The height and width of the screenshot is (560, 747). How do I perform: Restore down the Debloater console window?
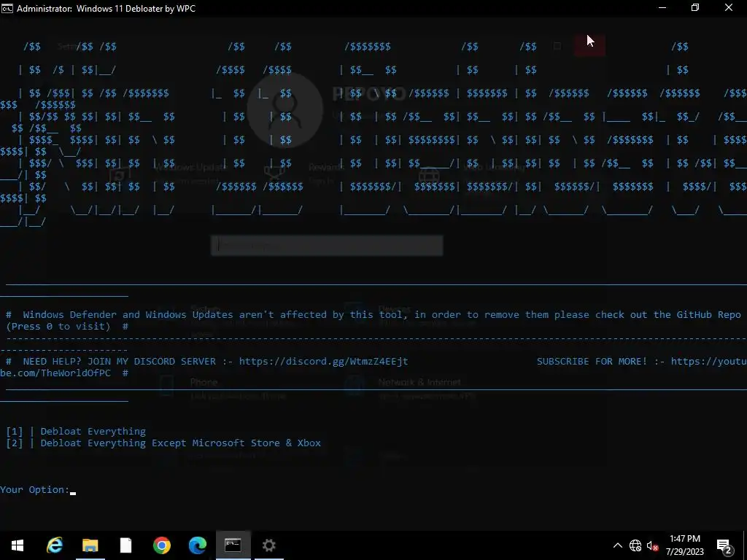pyautogui.click(x=695, y=7)
